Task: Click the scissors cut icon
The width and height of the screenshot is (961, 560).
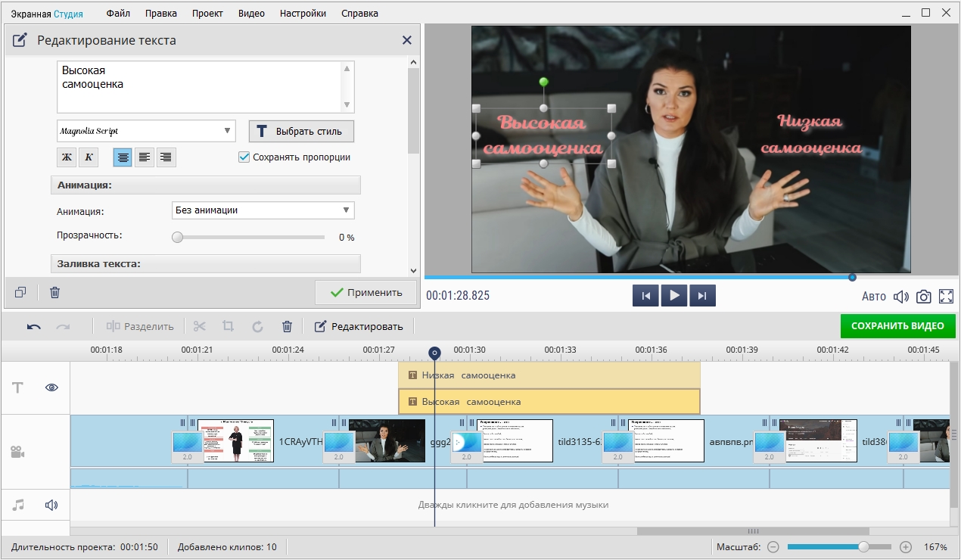Action: (199, 327)
